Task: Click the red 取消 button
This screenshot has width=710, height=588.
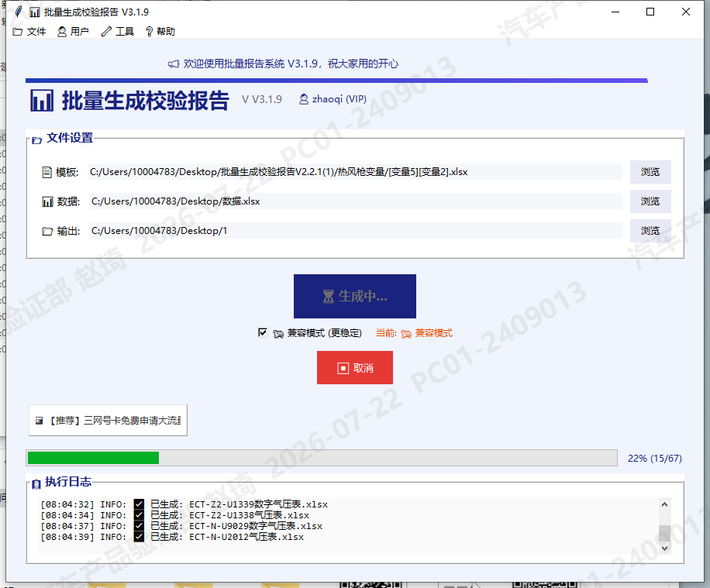Action: click(x=355, y=368)
